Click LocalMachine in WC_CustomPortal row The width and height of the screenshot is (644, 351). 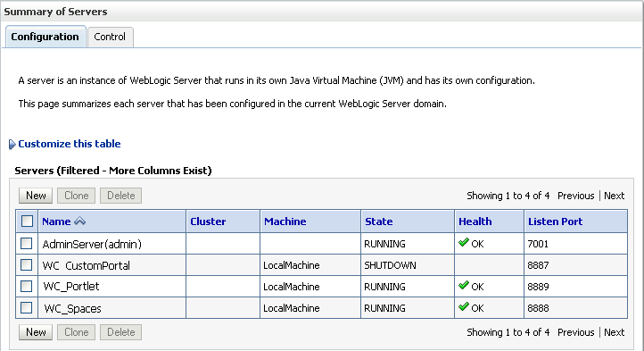click(291, 265)
